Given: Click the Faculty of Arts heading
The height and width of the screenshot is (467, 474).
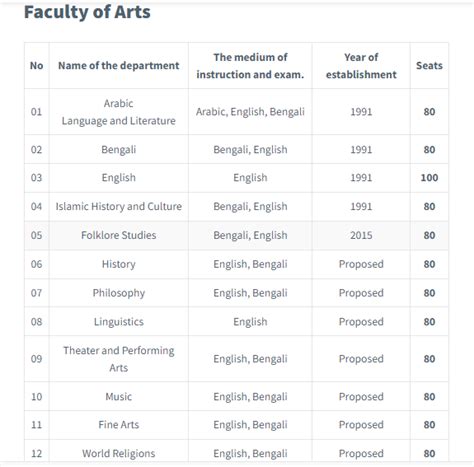Looking at the screenshot, I should coord(87,12).
